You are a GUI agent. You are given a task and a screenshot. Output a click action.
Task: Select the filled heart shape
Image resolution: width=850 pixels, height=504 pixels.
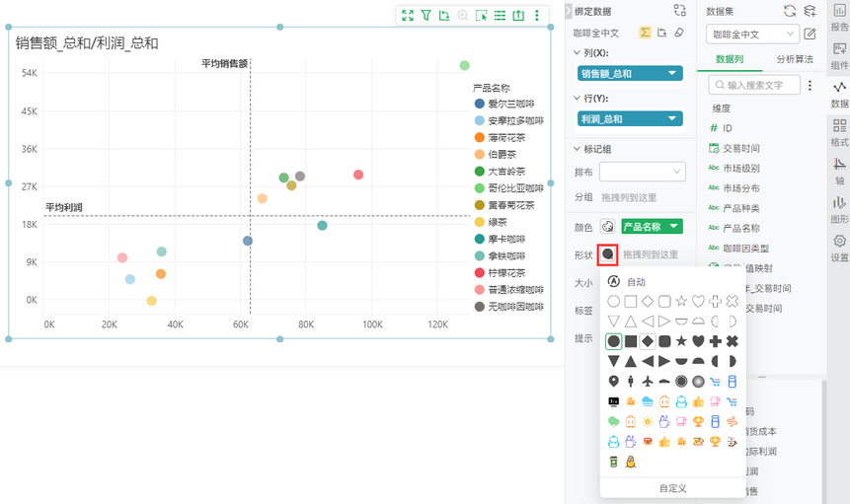[698, 341]
